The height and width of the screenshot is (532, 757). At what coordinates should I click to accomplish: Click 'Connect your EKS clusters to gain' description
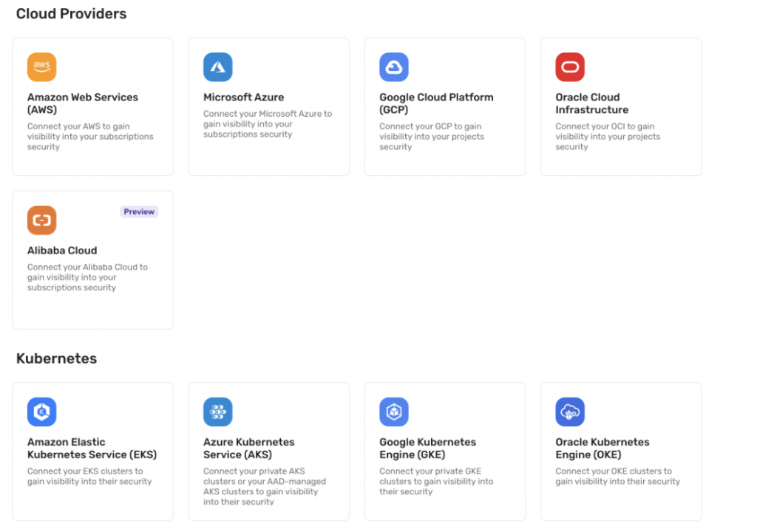[89, 476]
